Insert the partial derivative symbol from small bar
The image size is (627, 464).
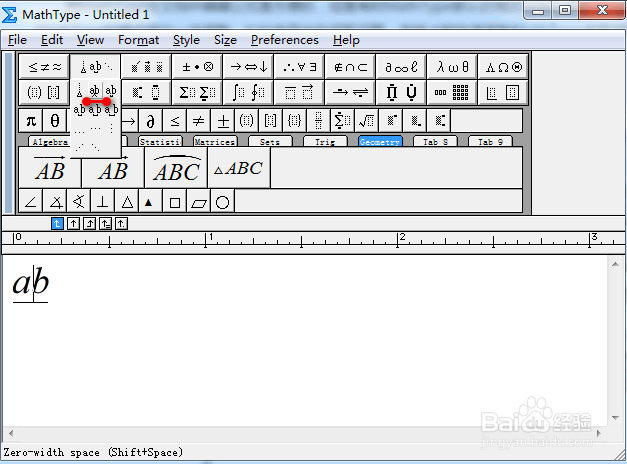click(150, 121)
